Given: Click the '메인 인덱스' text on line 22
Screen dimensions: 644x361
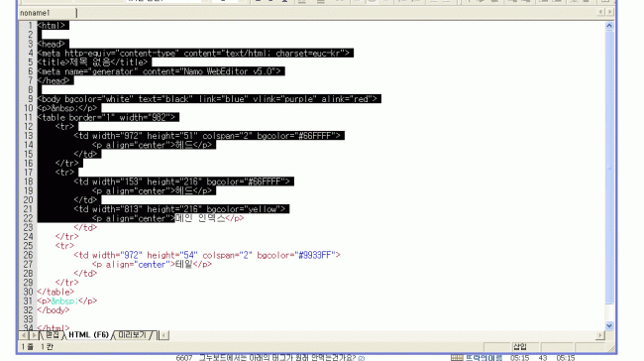Looking at the screenshot, I should 200,218.
